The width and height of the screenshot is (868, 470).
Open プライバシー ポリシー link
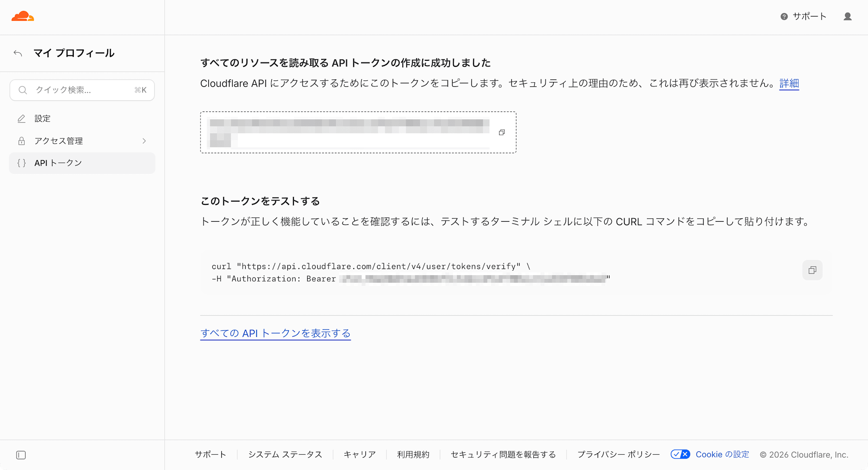618,454
